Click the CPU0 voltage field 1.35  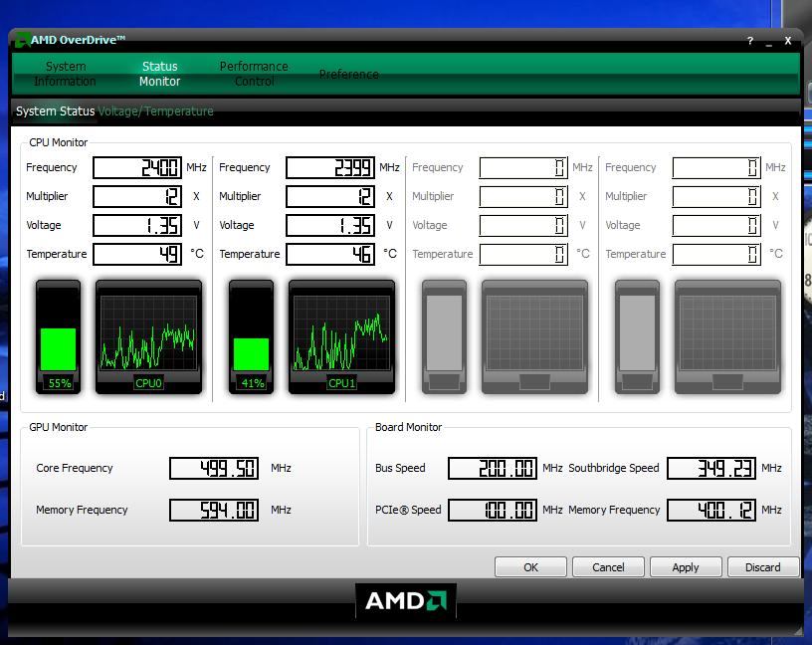[137, 225]
